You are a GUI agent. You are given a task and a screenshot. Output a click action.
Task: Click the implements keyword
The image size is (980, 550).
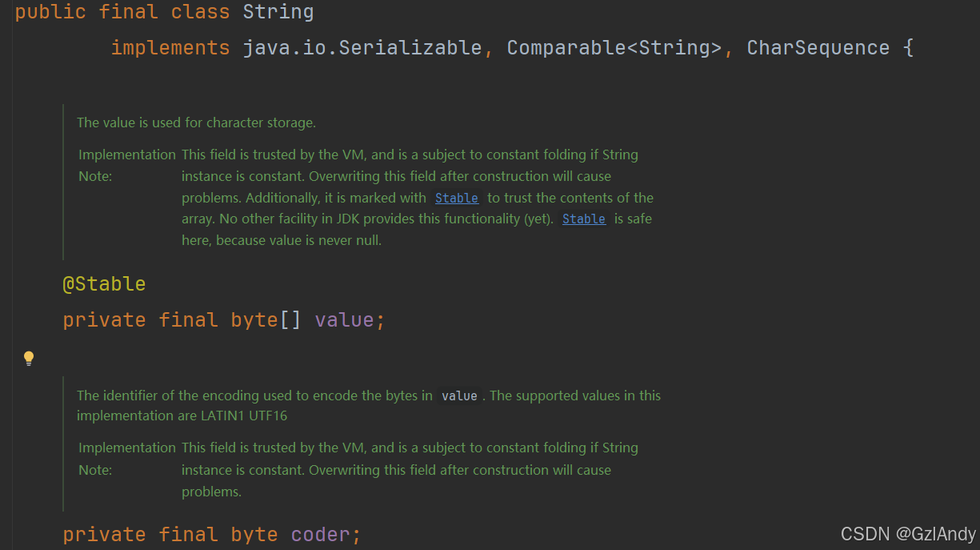[170, 47]
